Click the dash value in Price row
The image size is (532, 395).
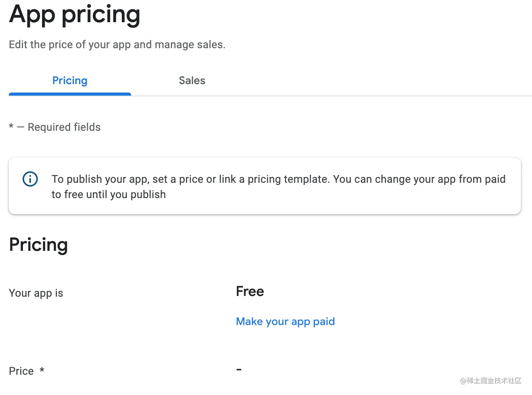pyautogui.click(x=239, y=370)
